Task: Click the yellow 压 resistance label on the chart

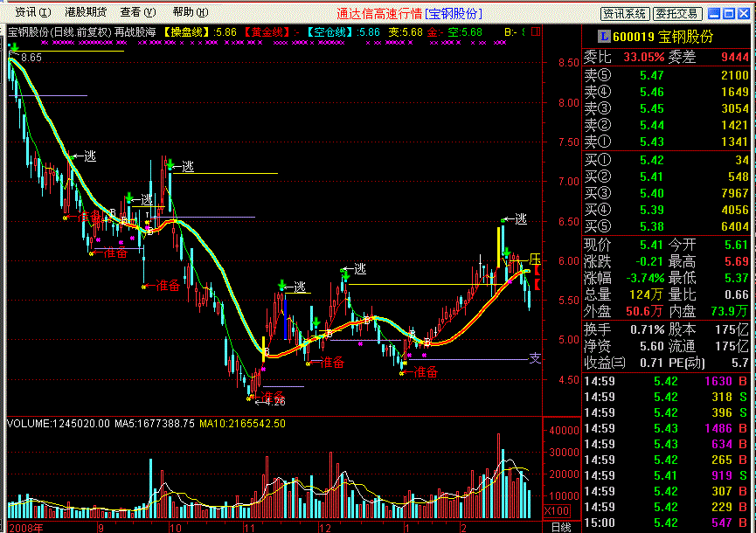Action: pyautogui.click(x=535, y=260)
